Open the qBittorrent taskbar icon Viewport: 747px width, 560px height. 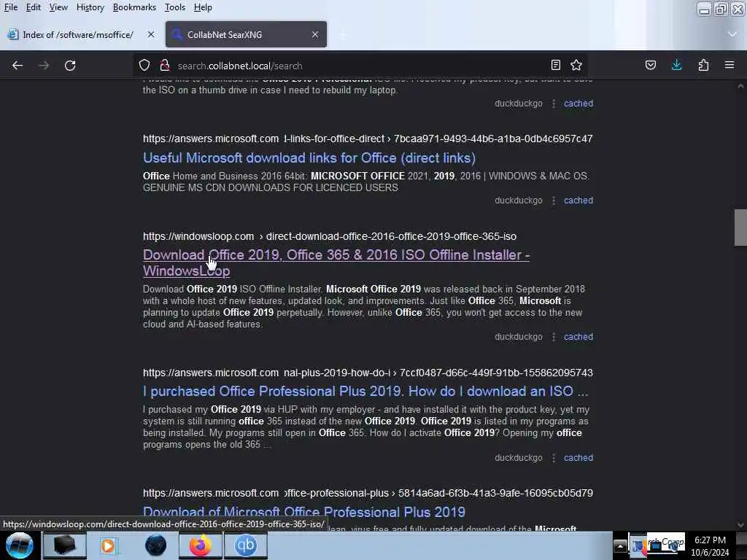click(x=246, y=545)
